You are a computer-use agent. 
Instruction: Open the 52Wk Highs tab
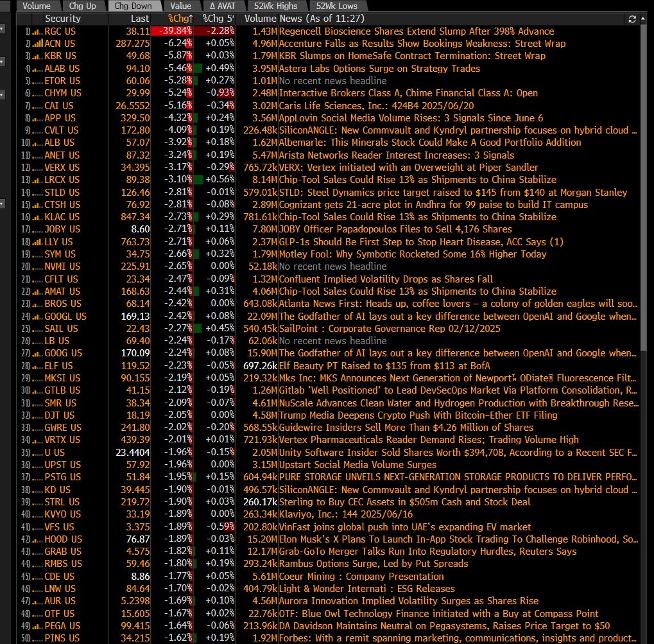pos(276,6)
